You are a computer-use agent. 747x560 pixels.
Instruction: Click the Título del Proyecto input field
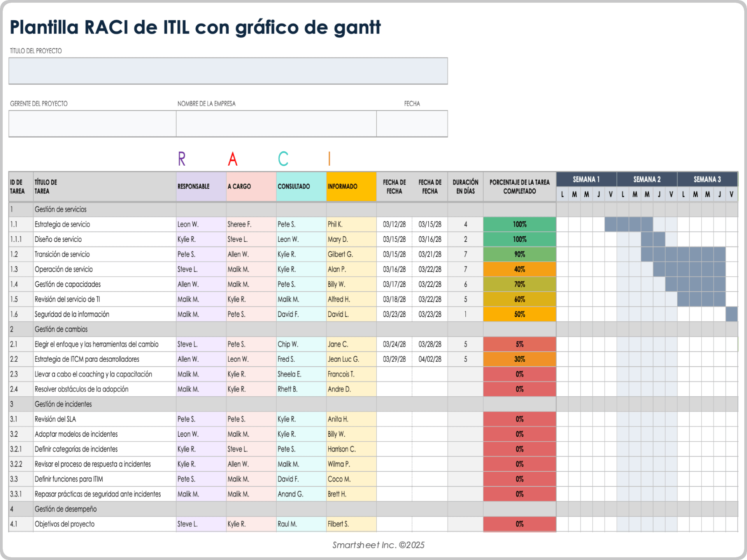coord(228,71)
